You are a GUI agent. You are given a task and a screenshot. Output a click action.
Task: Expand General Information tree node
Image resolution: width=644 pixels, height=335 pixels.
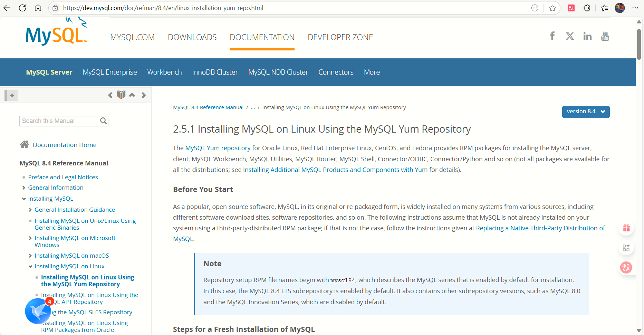pyautogui.click(x=24, y=188)
